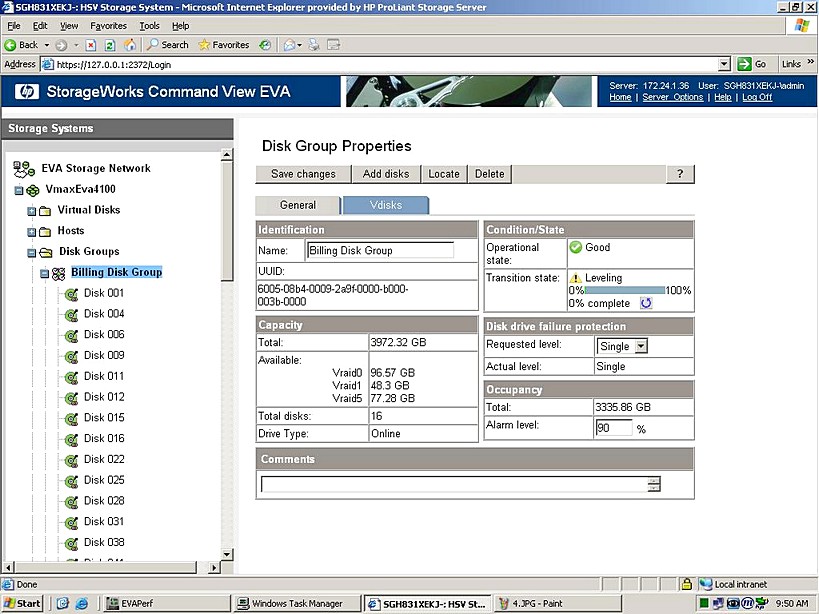Click the VmaxEva4100 storage system icon
Viewport: 819px width, 614px height.
33,191
